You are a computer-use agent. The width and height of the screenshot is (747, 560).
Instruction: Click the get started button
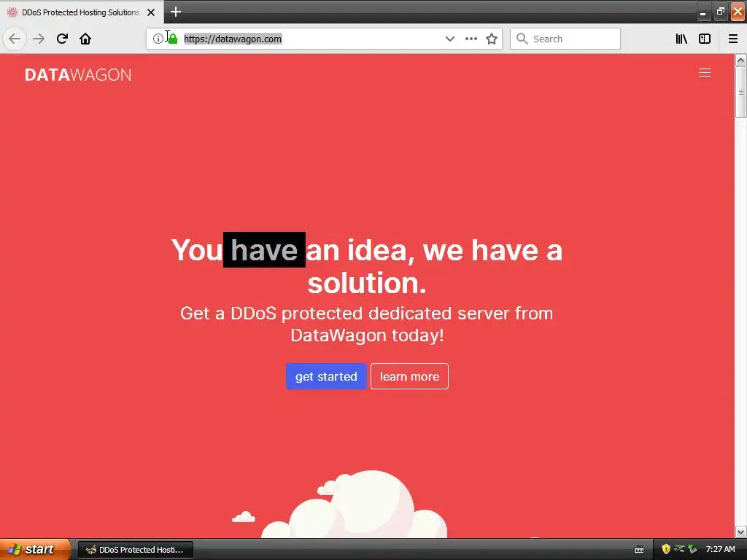click(x=326, y=376)
